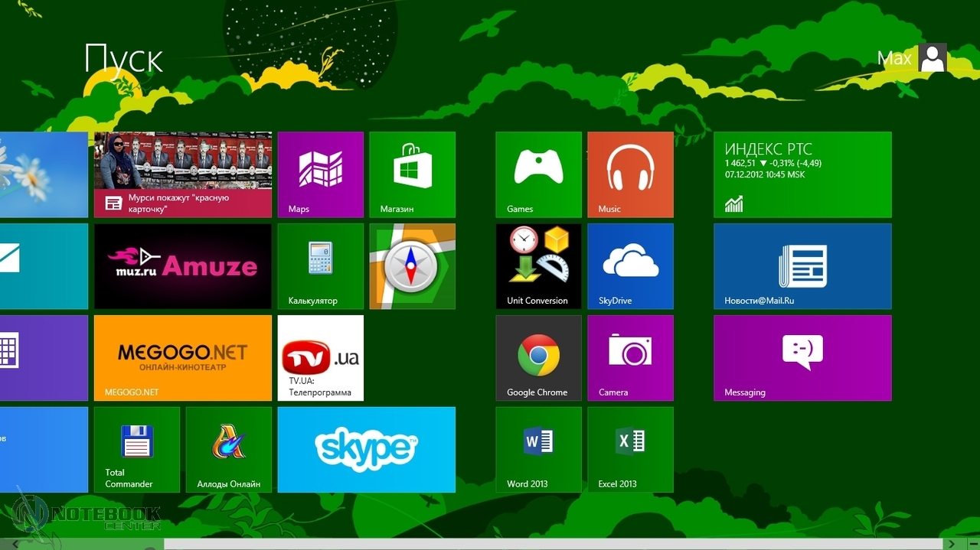Open the Maps tile
The image size is (980, 550).
click(x=320, y=174)
